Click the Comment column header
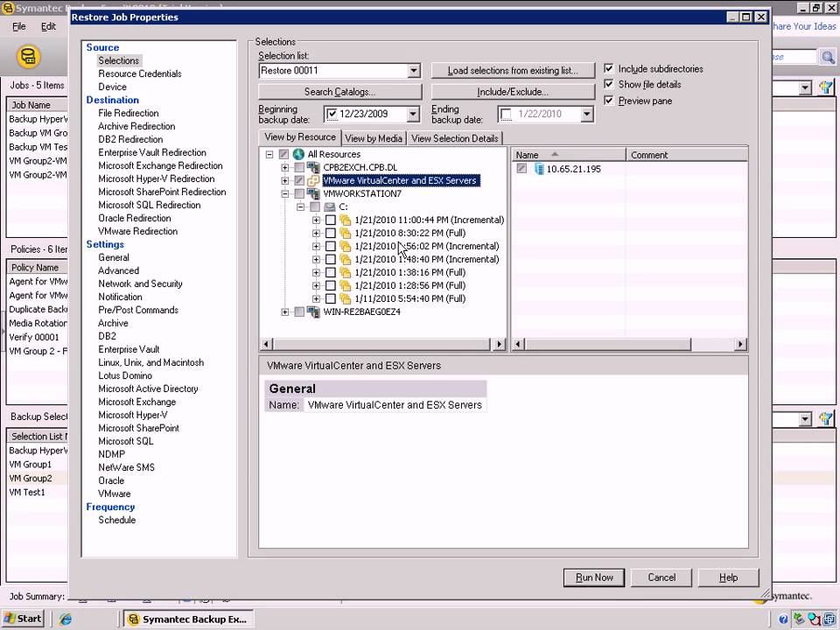Viewport: 840px width, 630px height. coord(687,155)
